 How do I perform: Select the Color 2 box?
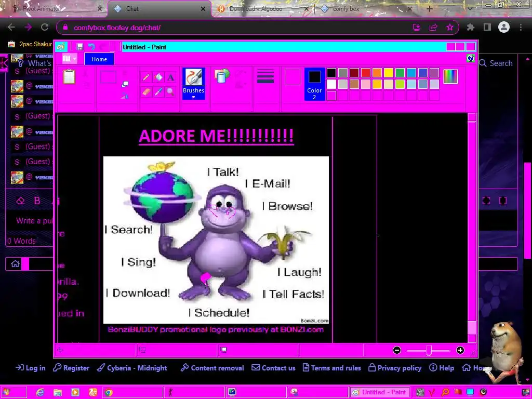tap(314, 85)
